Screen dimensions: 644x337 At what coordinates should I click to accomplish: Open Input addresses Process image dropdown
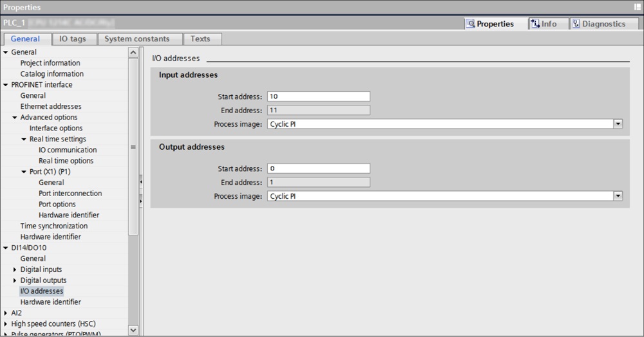point(618,124)
